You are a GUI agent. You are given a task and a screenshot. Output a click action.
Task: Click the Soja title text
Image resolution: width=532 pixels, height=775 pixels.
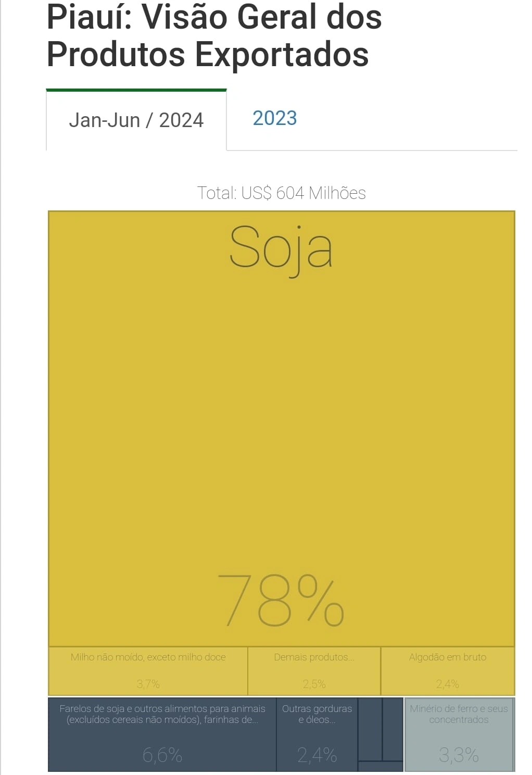click(x=281, y=248)
